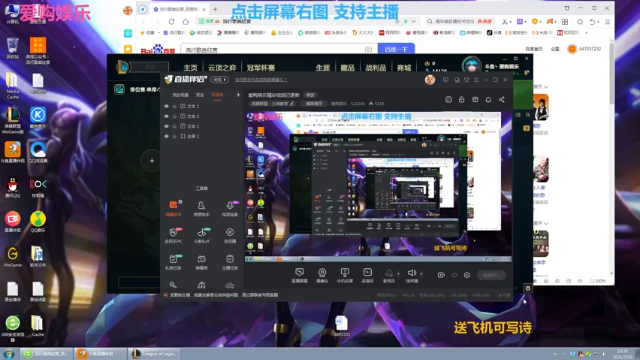The width and height of the screenshot is (640, 360).
Task: Lock the 全屏 1 source layer
Action: (174, 136)
